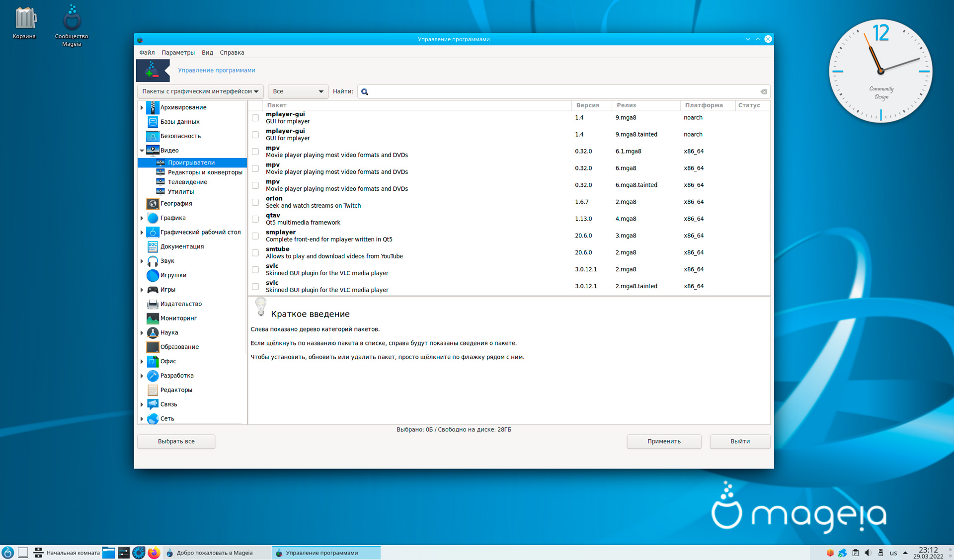
Task: Click the Издательство printer icon
Action: (153, 304)
